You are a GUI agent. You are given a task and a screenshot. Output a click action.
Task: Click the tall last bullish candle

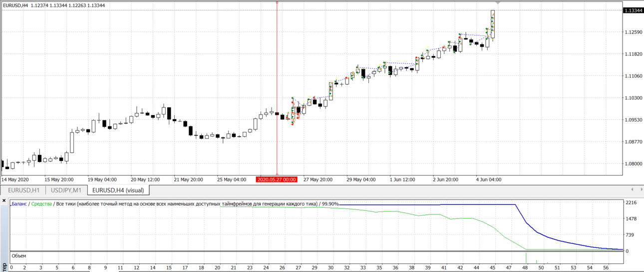[x=492, y=24]
